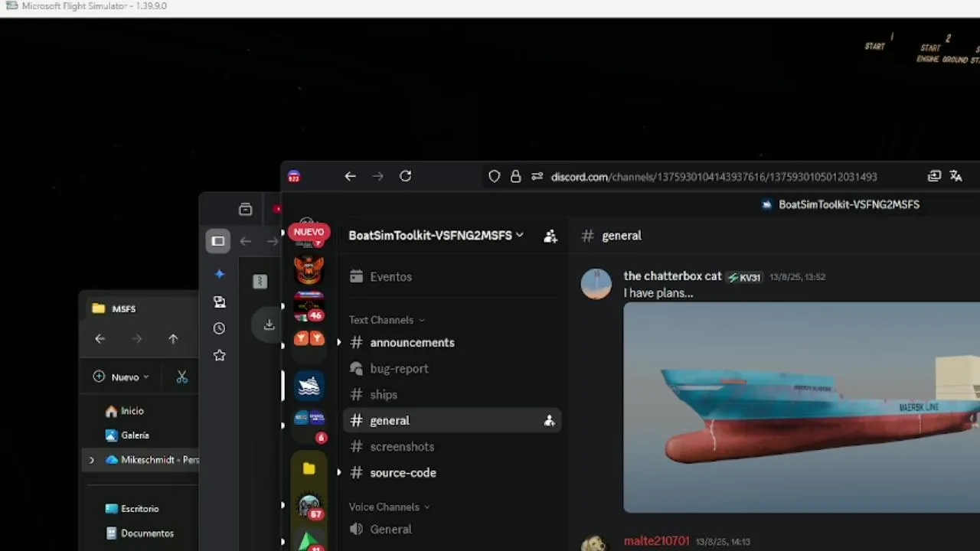Screen dimensions: 980x551
Task: Click the create invite icon on the general channel
Action: pyautogui.click(x=549, y=420)
